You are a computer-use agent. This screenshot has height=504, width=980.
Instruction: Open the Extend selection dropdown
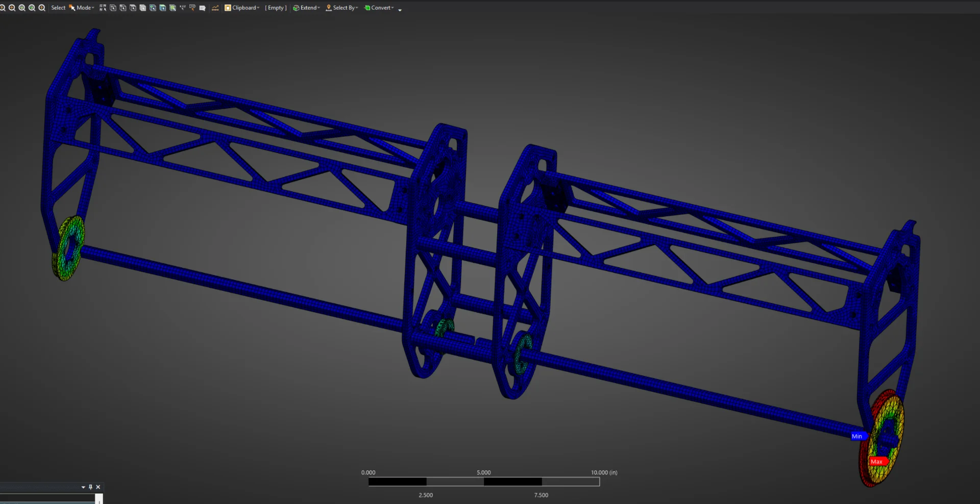pos(306,8)
